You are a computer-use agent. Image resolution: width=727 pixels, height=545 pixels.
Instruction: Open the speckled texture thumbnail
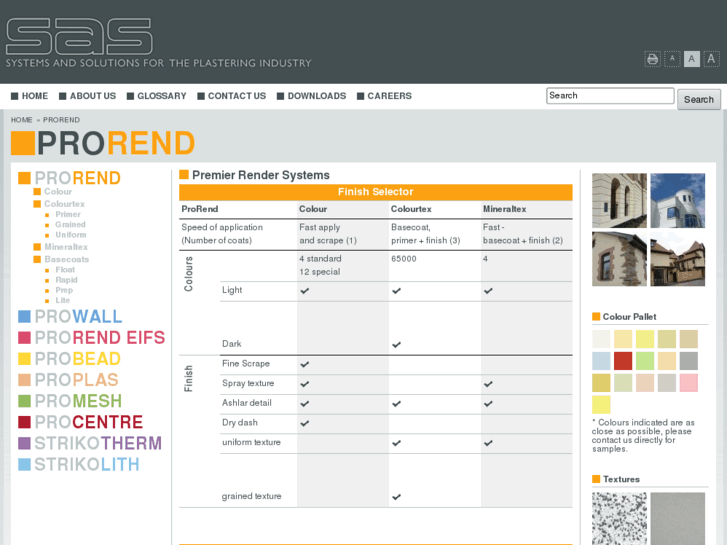pos(619,519)
